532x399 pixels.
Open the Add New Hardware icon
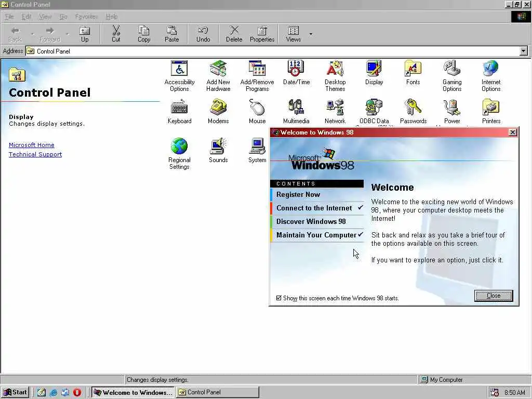(218, 76)
